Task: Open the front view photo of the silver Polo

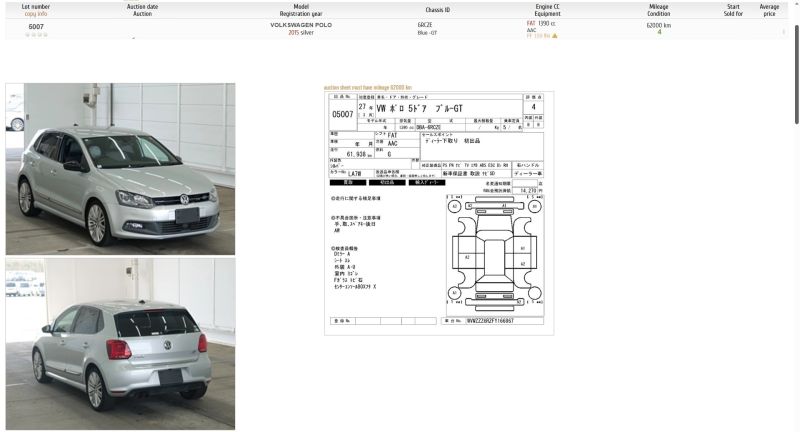Action: click(120, 169)
